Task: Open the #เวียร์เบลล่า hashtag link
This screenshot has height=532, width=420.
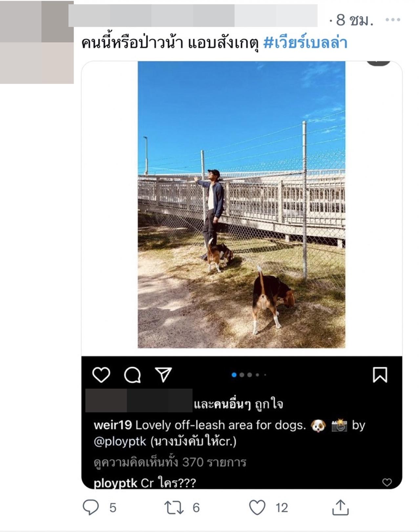Action: (x=305, y=43)
